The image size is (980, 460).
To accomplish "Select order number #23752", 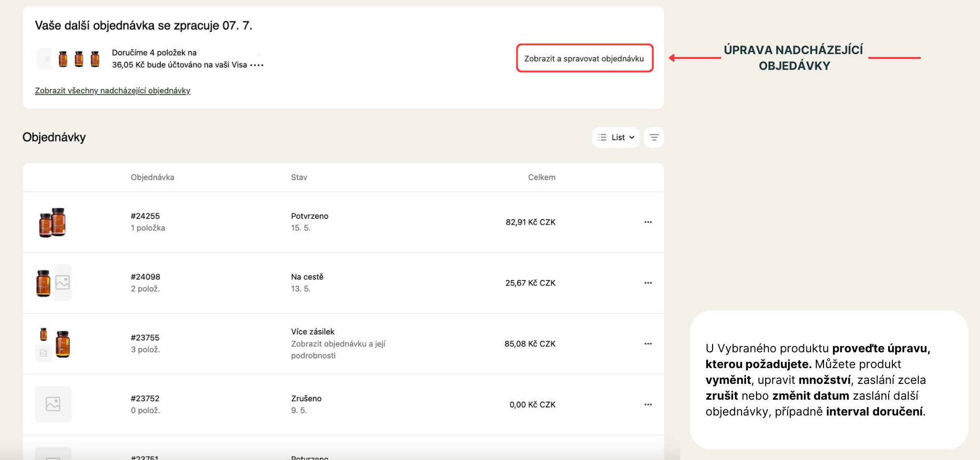I will click(x=145, y=398).
